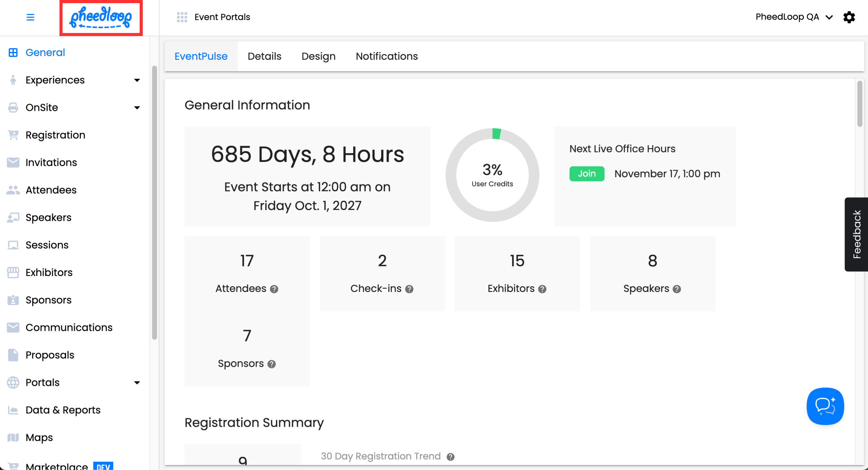Open the settings gear icon
This screenshot has width=868, height=470.
(849, 17)
